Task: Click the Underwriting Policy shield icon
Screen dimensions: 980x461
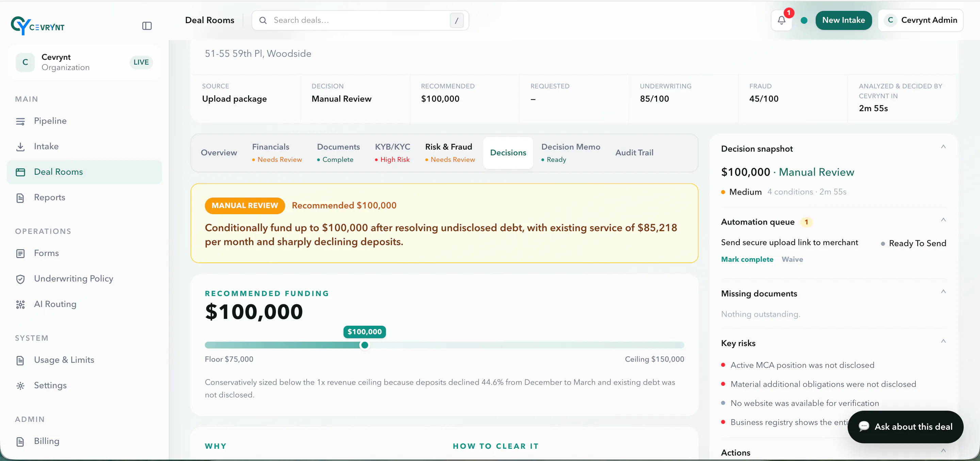Action: (x=20, y=279)
